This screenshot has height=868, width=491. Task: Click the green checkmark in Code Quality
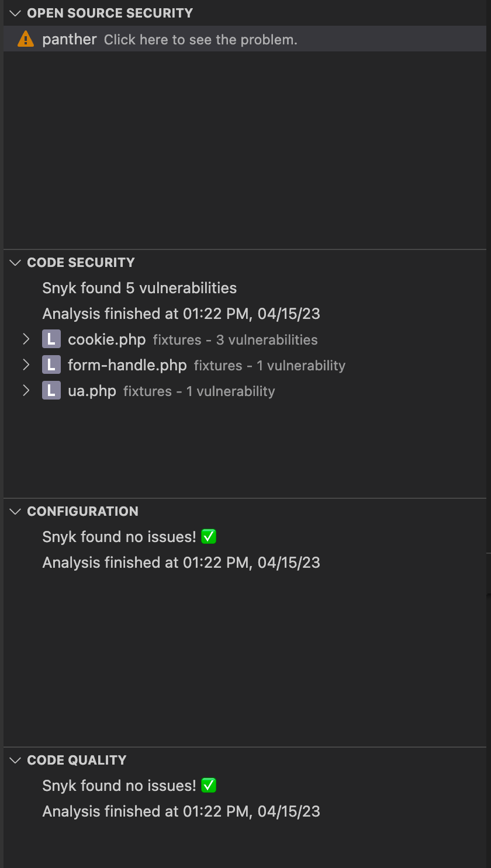pyautogui.click(x=209, y=785)
